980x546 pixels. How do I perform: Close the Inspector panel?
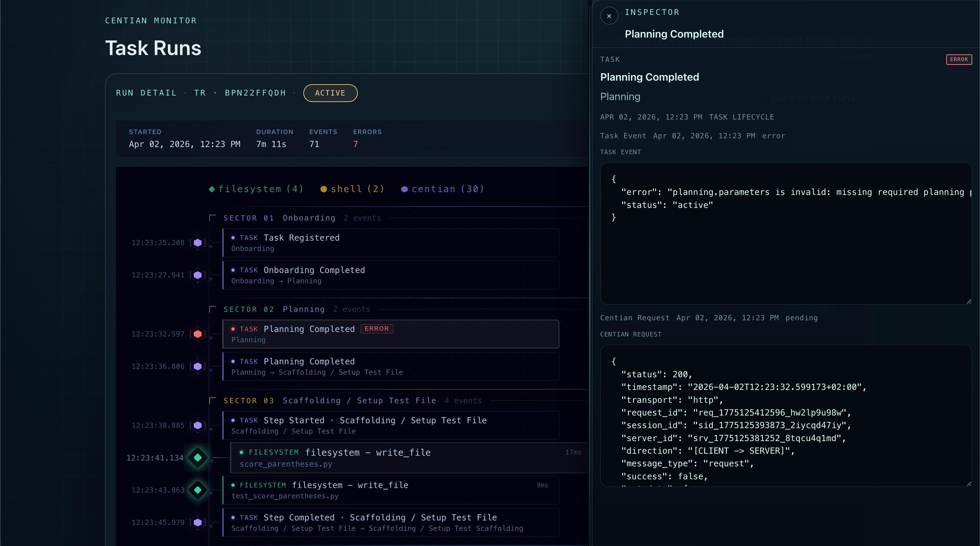pyautogui.click(x=609, y=16)
